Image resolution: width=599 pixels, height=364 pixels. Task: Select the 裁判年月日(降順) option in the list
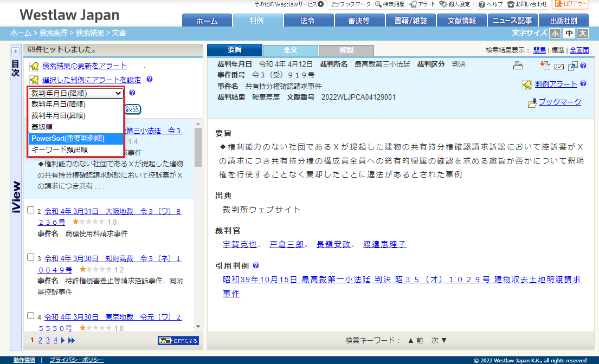click(x=76, y=104)
